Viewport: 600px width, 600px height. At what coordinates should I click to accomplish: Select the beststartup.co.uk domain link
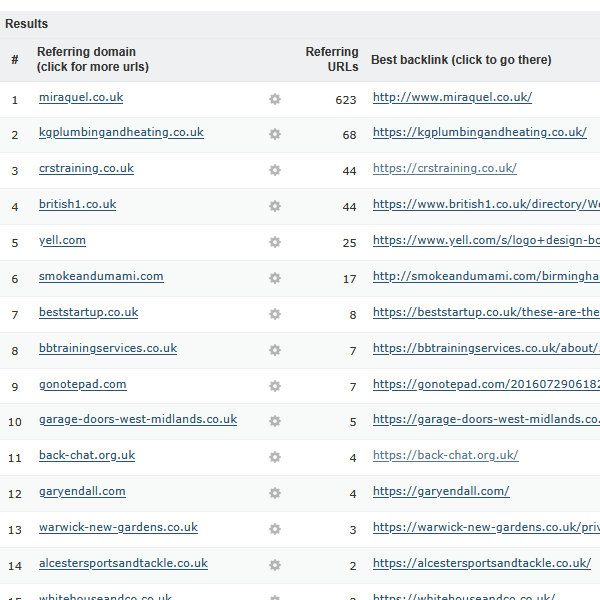pyautogui.click(x=88, y=313)
